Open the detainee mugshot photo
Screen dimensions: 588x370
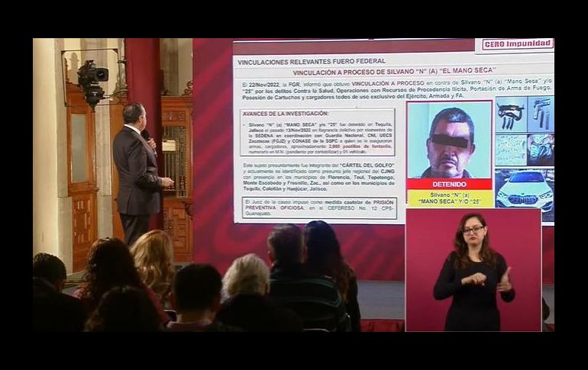click(449, 140)
